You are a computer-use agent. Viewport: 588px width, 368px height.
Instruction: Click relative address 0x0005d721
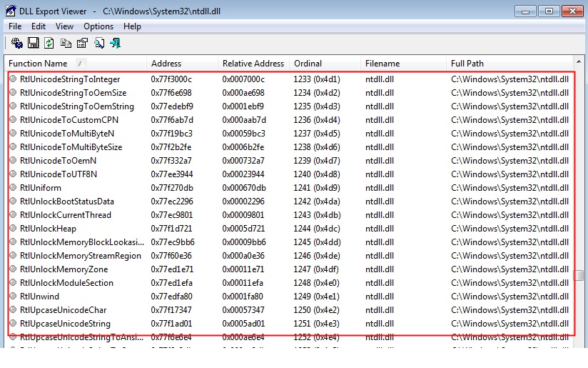tap(243, 229)
